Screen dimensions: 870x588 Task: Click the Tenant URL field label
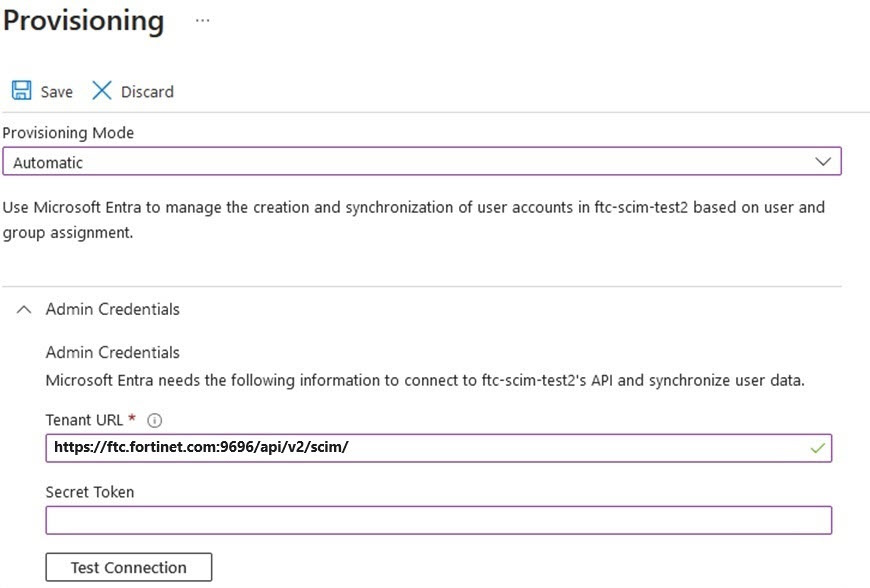[85, 421]
